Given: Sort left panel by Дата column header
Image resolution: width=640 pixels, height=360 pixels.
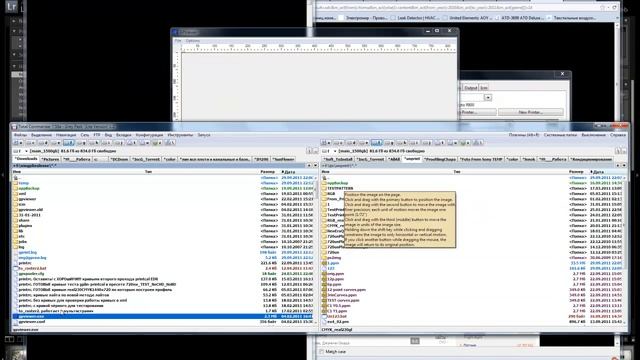Looking at the screenshot, I should coord(289,172).
